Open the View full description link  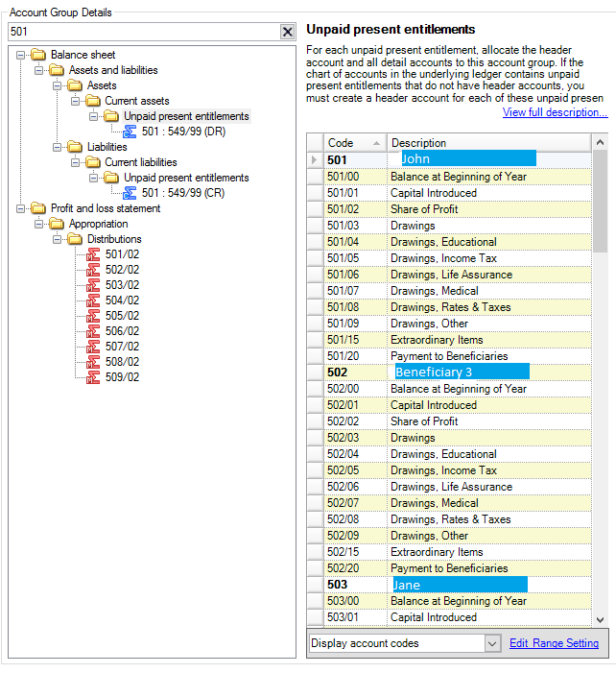click(555, 112)
